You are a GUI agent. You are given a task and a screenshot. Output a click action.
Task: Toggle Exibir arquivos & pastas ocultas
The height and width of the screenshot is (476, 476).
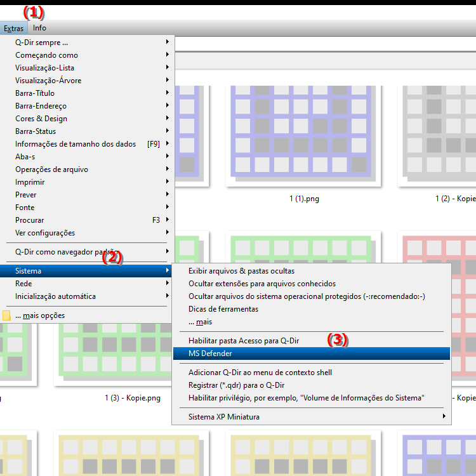pos(312,271)
